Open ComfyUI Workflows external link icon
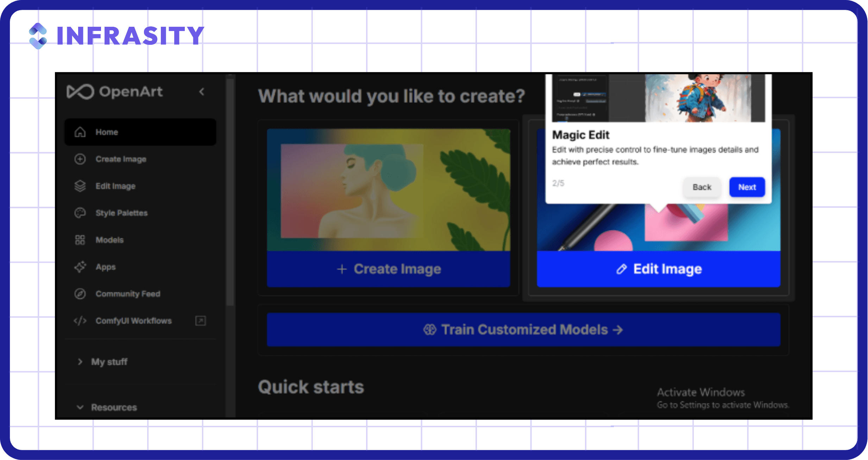The height and width of the screenshot is (460, 868). pyautogui.click(x=201, y=321)
